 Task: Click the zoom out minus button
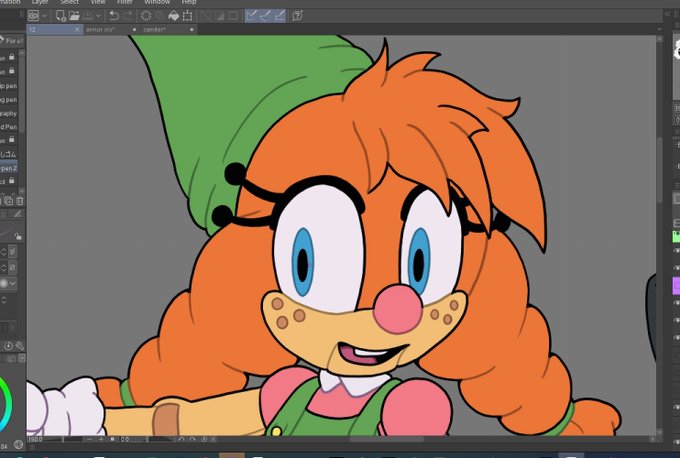click(90, 439)
